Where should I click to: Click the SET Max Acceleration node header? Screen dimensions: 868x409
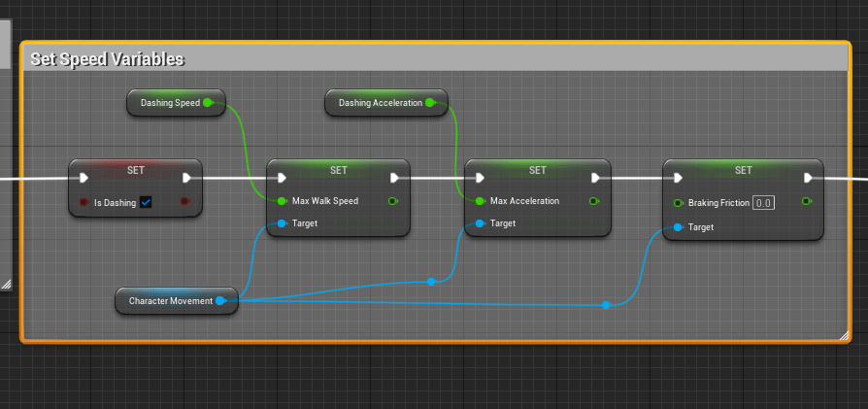[537, 169]
